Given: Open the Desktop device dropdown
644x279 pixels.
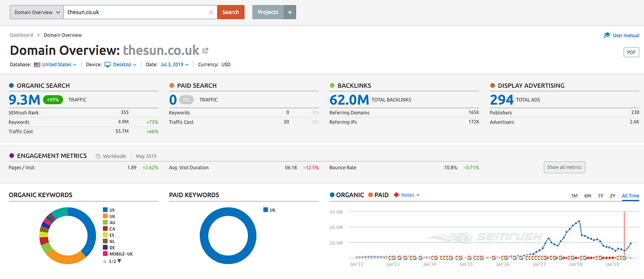Looking at the screenshot, I should [125, 65].
